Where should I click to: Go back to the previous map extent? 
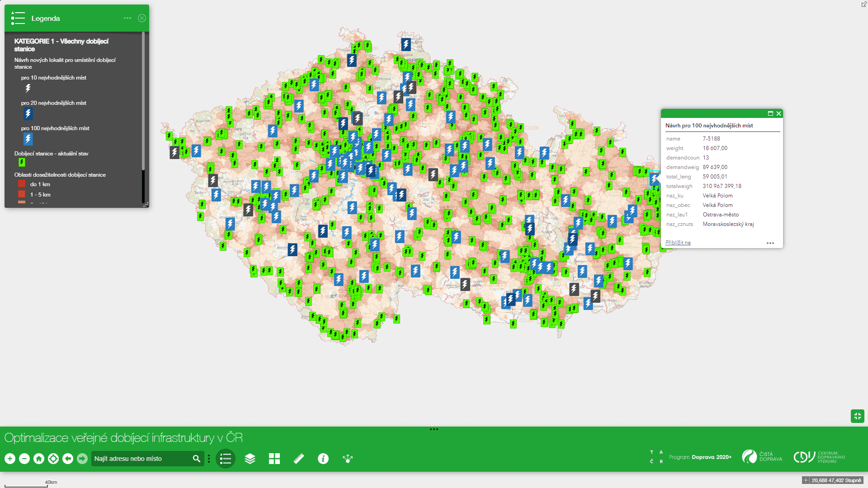pyautogui.click(x=68, y=459)
